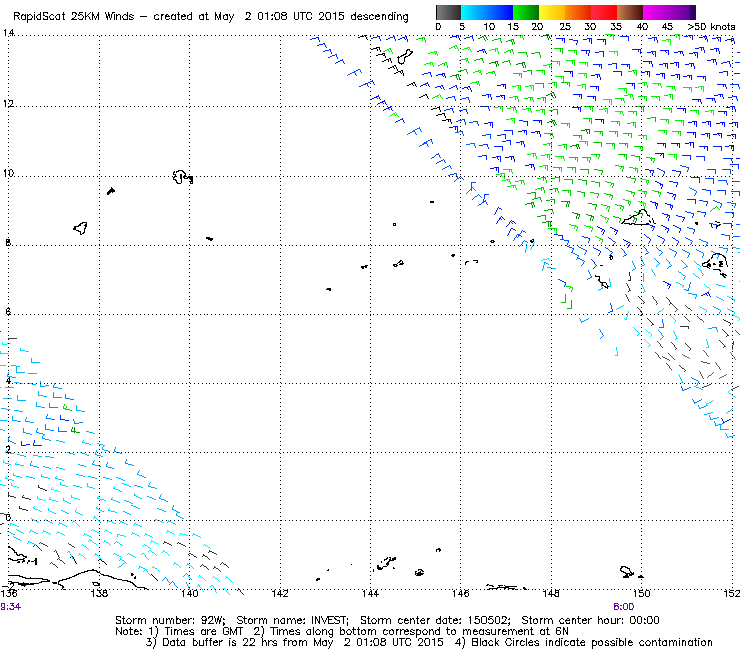Image resolution: width=740 pixels, height=650 pixels.
Task: Click the longitude axis label '144'
Action: [x=370, y=593]
